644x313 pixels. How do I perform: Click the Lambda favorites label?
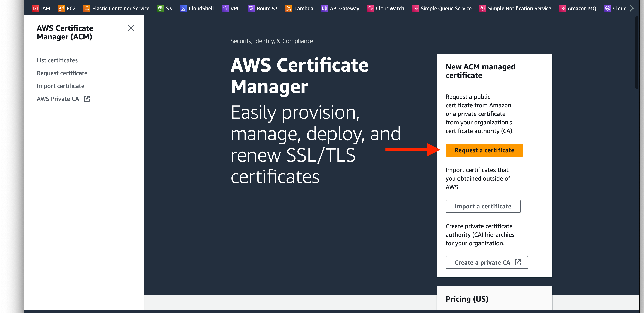point(304,9)
